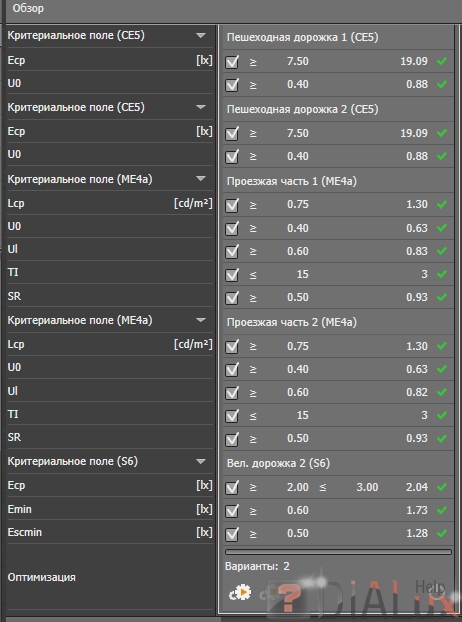Click the green checkmark beside Ecp 2.04 in Вел. дорожка 2
Viewport: 462px width, 622px height.
[442, 487]
